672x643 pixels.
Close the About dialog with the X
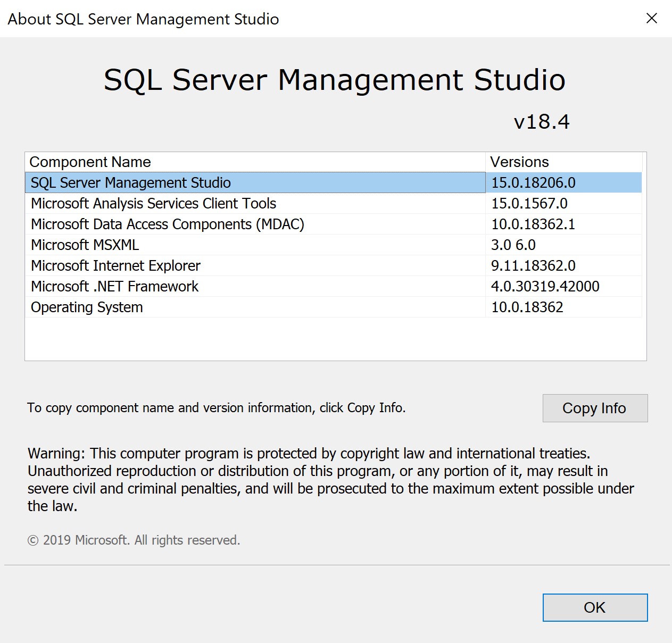pos(651,19)
